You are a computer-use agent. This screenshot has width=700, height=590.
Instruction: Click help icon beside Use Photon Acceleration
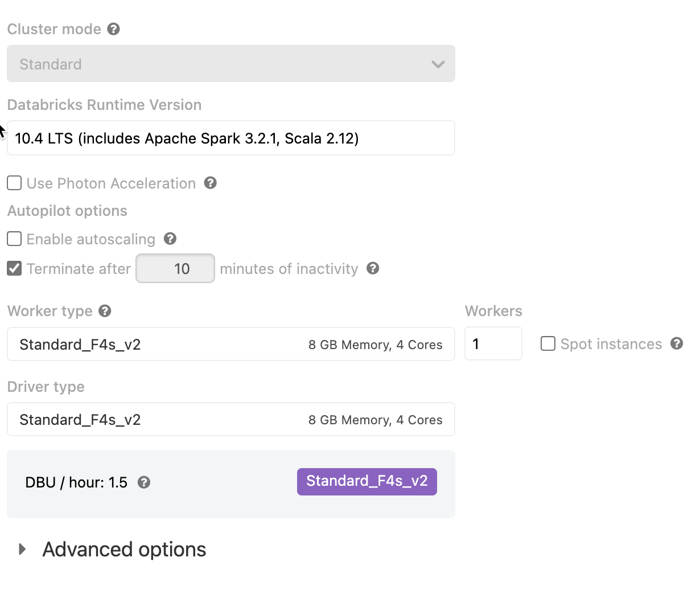click(211, 183)
